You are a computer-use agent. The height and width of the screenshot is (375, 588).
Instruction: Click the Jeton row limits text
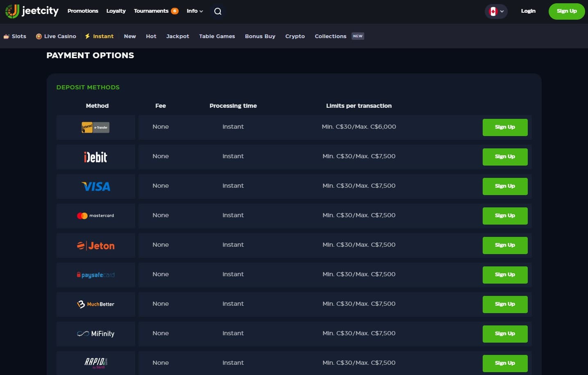tap(359, 245)
